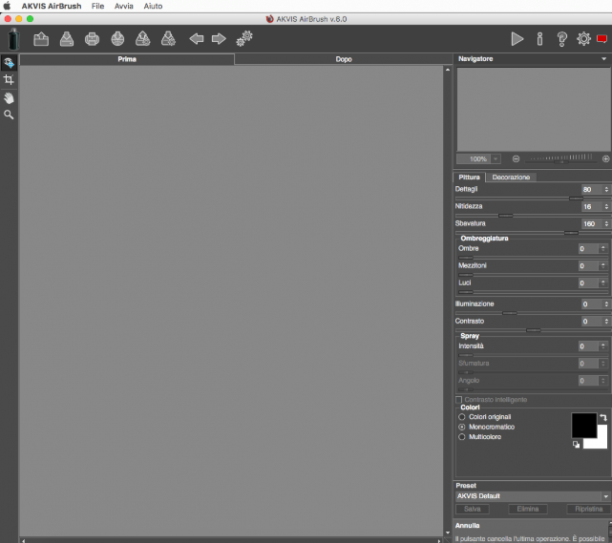The width and height of the screenshot is (612, 543).
Task: Switch to the Pittura tab
Action: 469,178
